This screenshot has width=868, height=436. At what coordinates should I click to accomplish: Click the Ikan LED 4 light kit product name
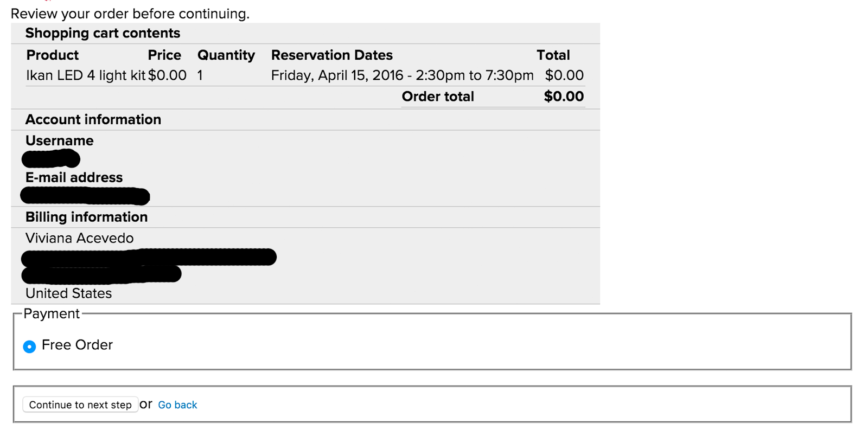tap(86, 75)
